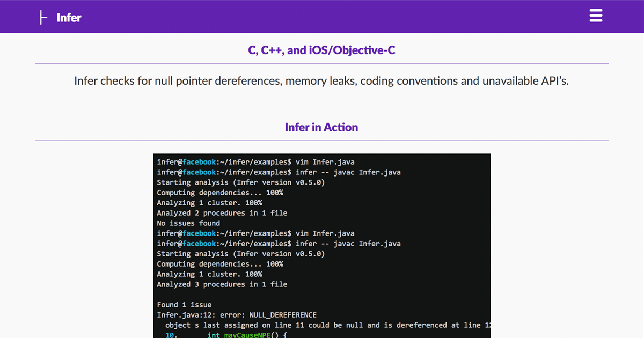Click the first 'Starting analysis' output line

(x=240, y=182)
